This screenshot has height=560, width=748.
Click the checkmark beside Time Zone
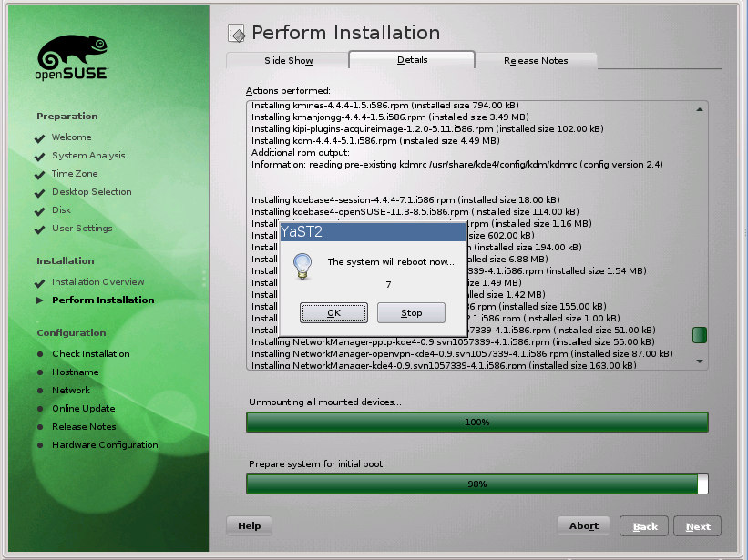(39, 175)
